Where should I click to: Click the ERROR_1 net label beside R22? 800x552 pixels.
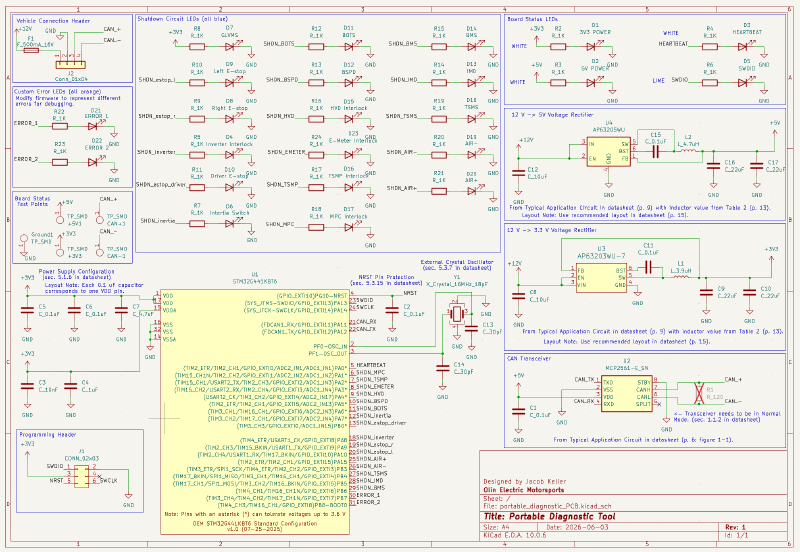tap(26, 123)
